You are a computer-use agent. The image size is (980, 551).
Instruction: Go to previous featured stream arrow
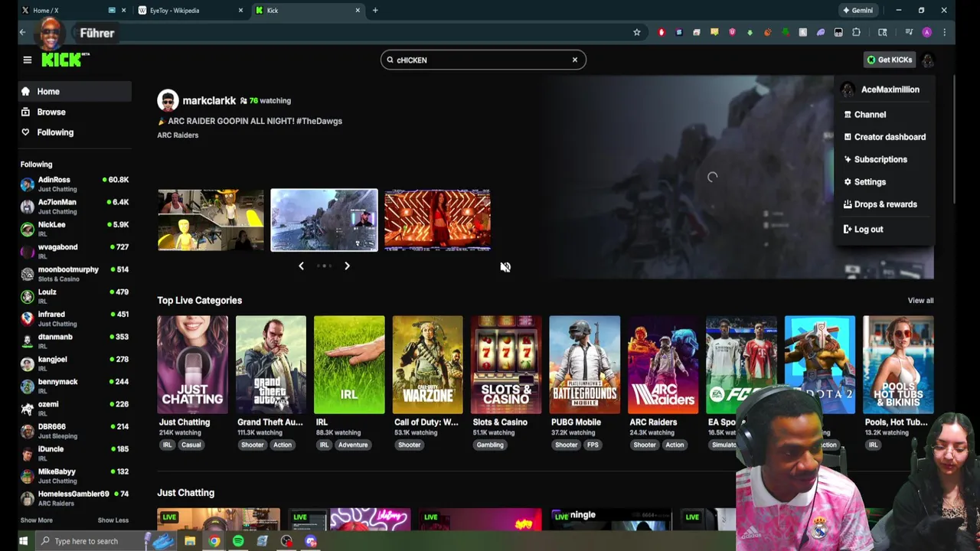[x=301, y=266]
